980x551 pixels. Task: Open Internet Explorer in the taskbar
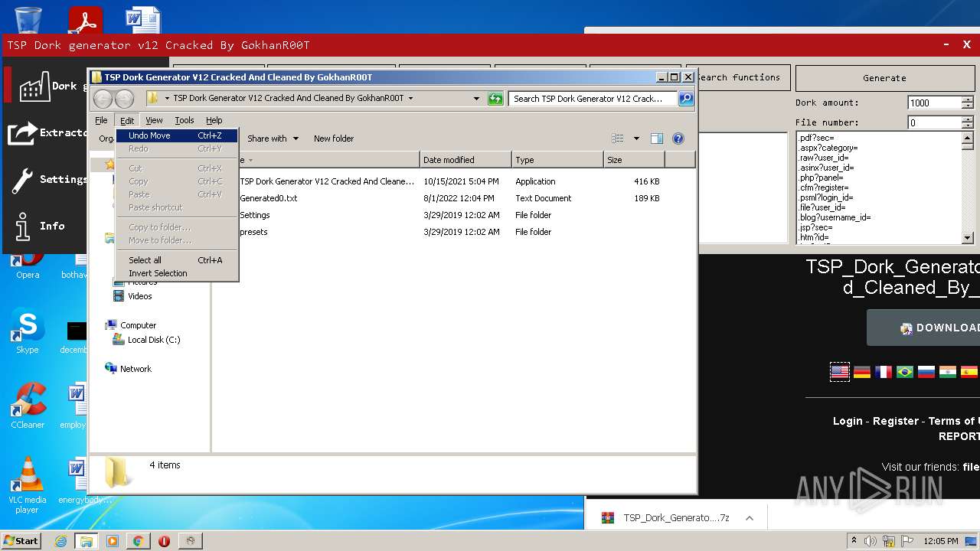coord(60,541)
